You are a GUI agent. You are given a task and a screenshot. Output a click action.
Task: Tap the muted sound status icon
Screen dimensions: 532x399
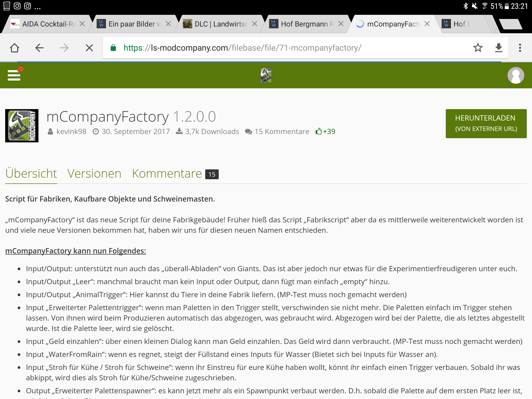coord(475,6)
